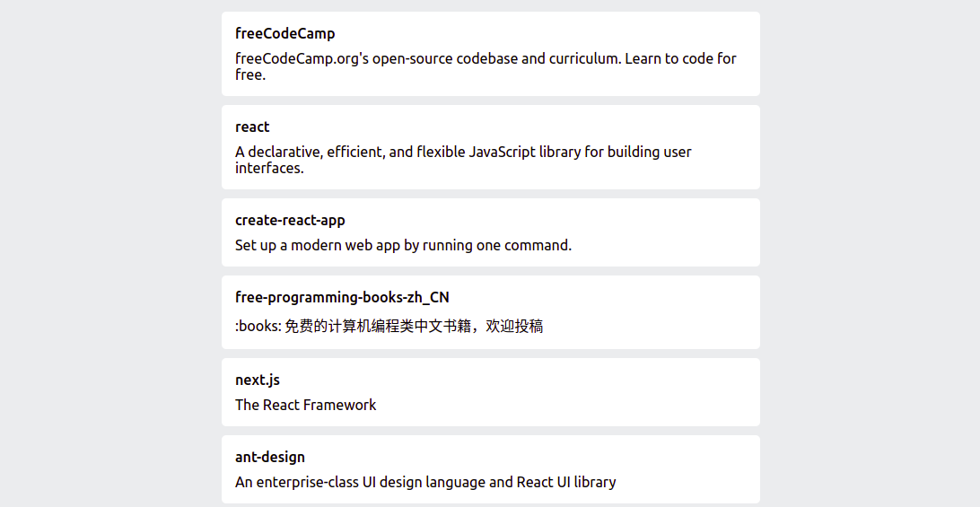The image size is (980, 507).
Task: Select the 'Set up a modern web app' text
Action: point(403,245)
